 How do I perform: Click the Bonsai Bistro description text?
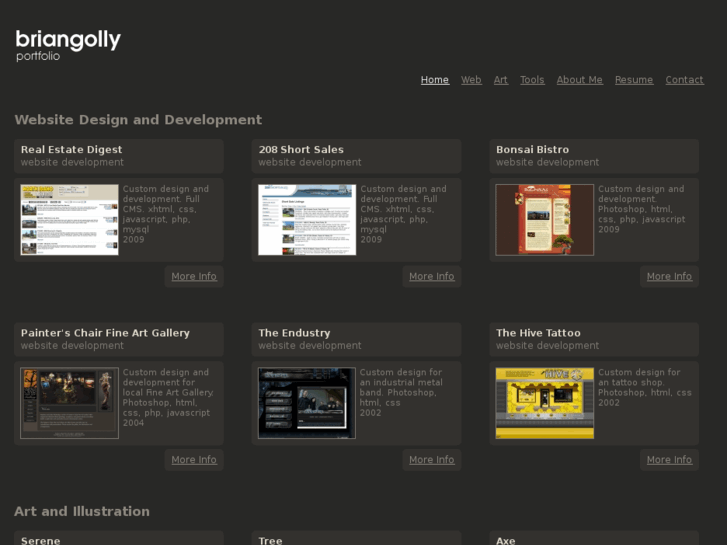642,209
